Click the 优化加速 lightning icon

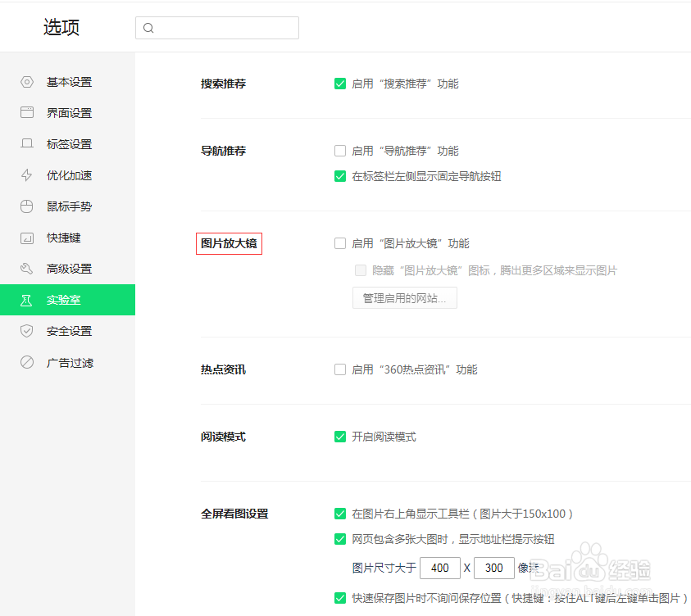(x=27, y=174)
